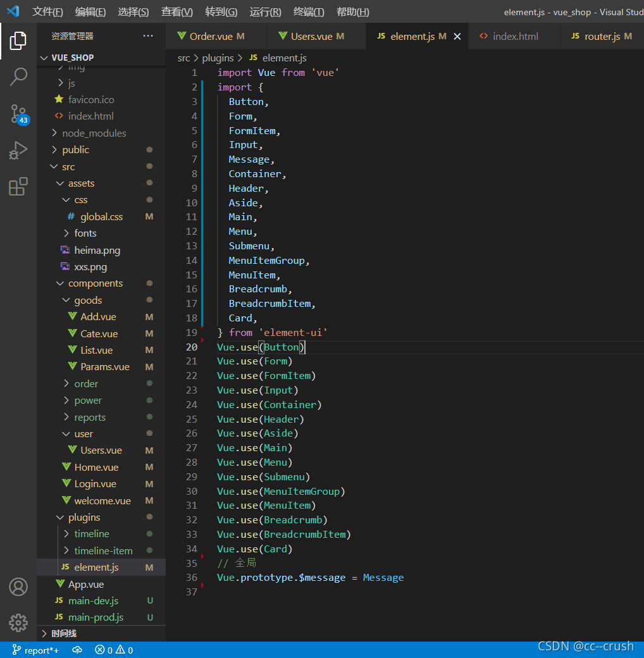
Task: Switch to the router.js editor tab
Action: coord(602,37)
